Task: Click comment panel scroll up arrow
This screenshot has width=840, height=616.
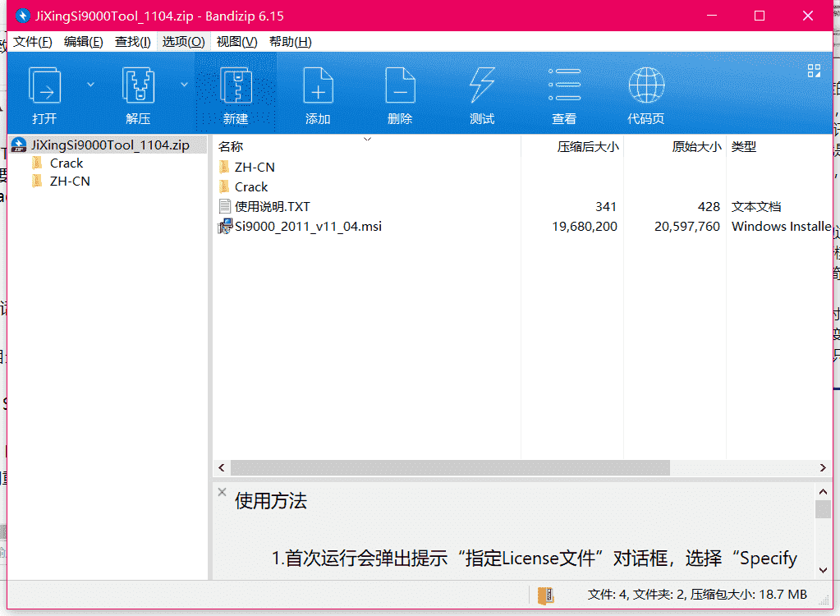Action: click(x=823, y=491)
